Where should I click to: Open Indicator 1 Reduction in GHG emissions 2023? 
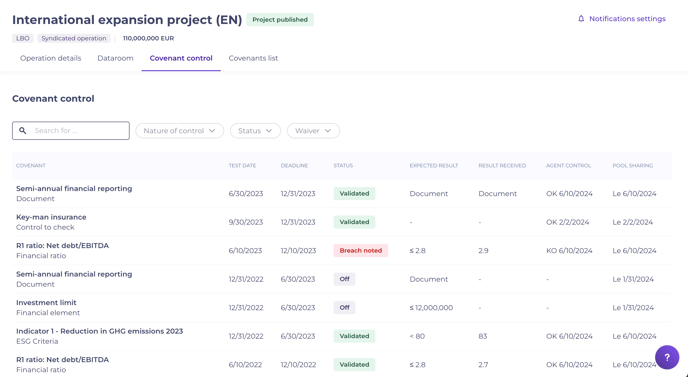[342, 336]
